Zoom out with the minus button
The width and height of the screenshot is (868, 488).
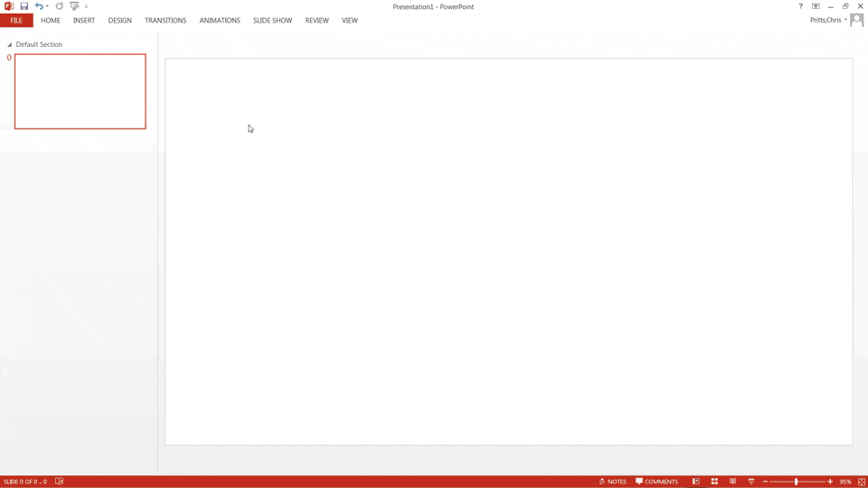[765, 482]
